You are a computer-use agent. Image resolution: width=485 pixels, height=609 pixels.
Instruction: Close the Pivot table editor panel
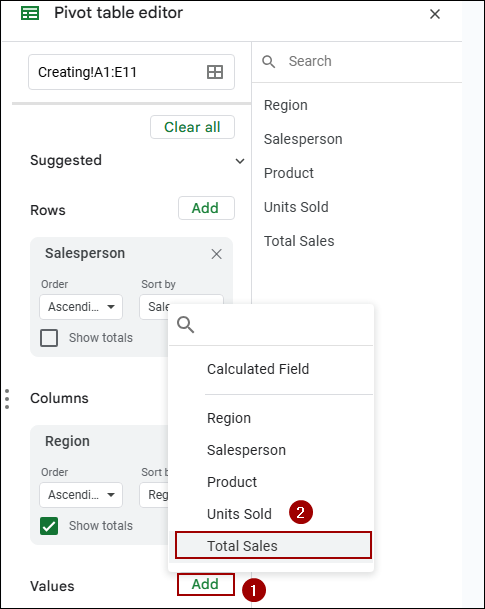tap(435, 14)
